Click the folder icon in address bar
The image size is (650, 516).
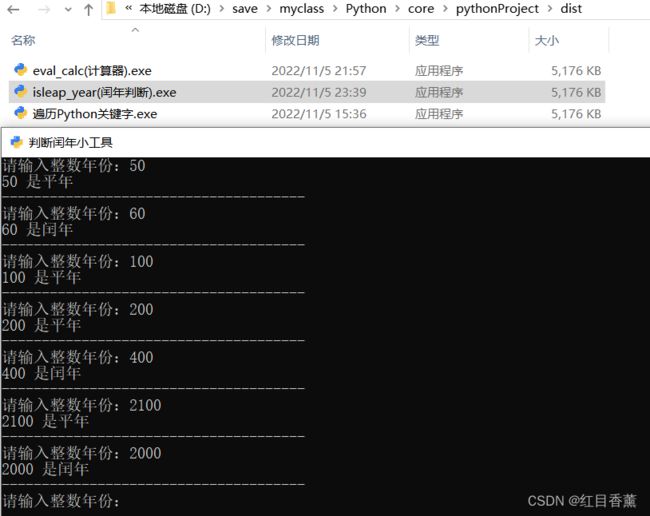(111, 8)
